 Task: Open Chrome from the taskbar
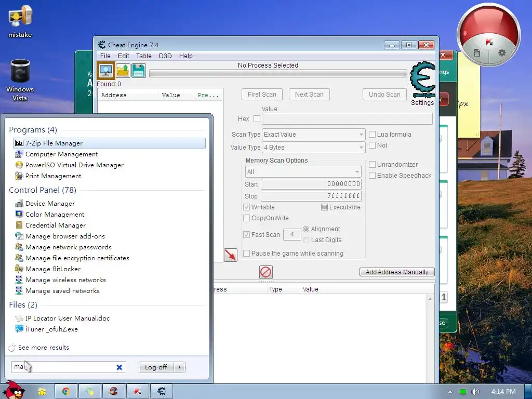[66, 392]
